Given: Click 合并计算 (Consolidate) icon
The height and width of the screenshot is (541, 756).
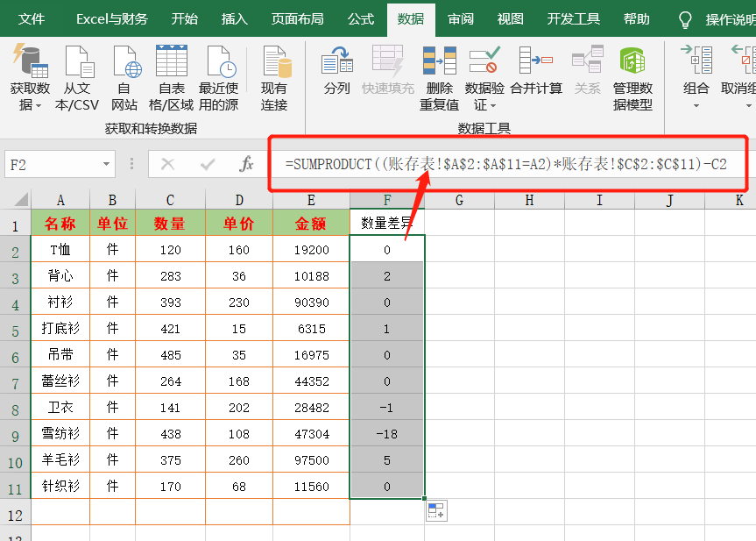Looking at the screenshot, I should (x=536, y=63).
